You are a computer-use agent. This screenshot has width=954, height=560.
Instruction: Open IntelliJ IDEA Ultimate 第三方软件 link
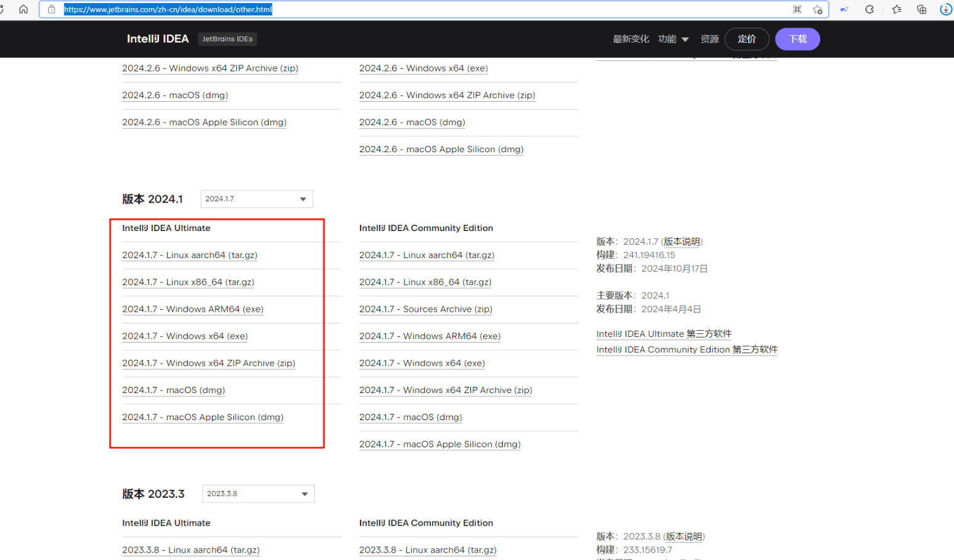pyautogui.click(x=664, y=334)
